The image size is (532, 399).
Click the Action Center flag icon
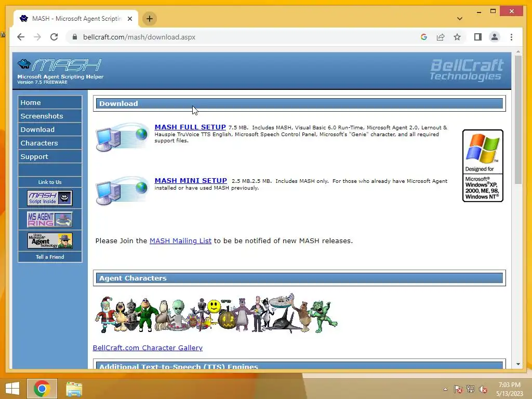click(x=458, y=389)
